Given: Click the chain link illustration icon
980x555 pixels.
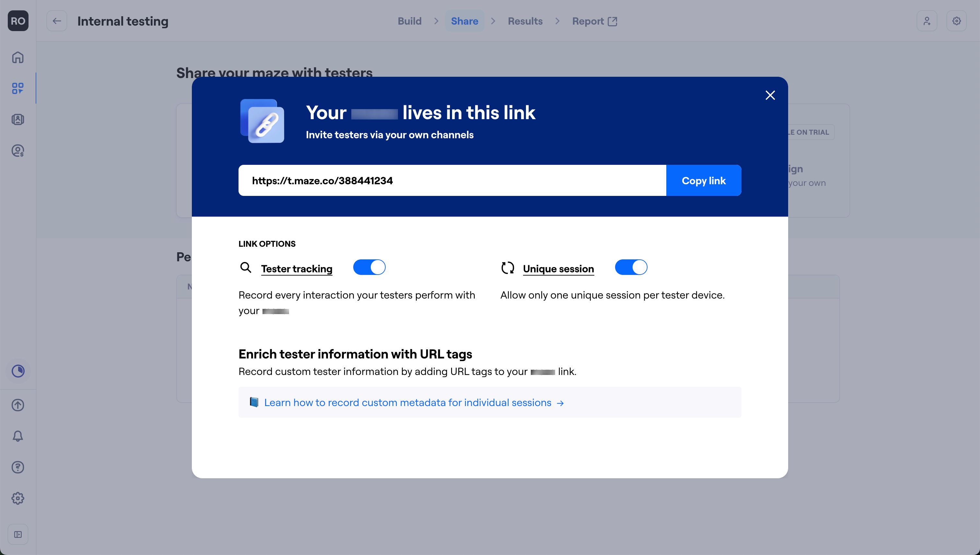Looking at the screenshot, I should [x=262, y=121].
